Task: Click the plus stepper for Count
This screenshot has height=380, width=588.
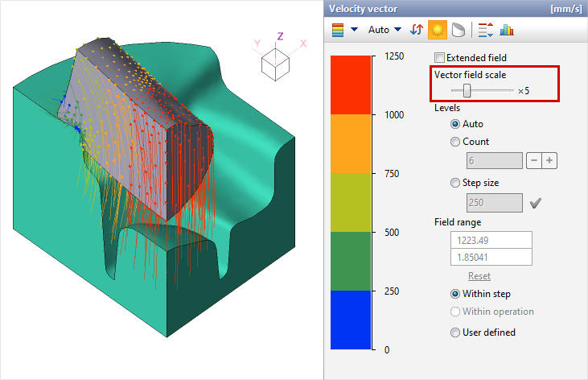Action: coord(549,161)
